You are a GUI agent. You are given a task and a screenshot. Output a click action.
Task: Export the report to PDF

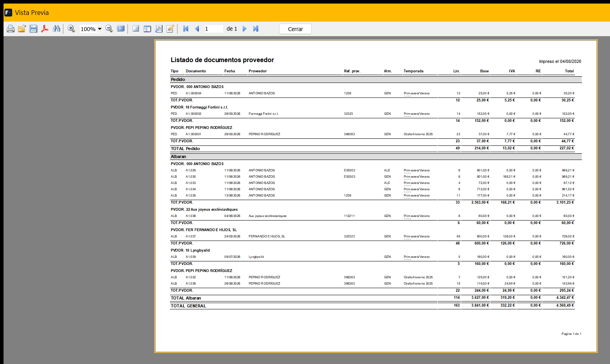click(x=45, y=29)
